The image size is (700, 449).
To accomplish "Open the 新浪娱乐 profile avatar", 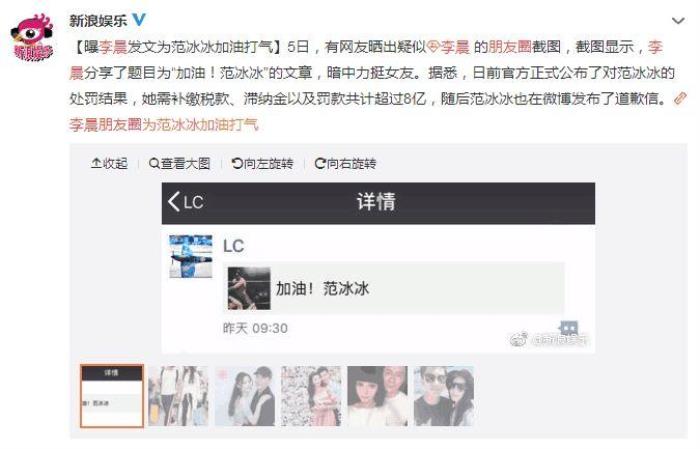I will [32, 37].
